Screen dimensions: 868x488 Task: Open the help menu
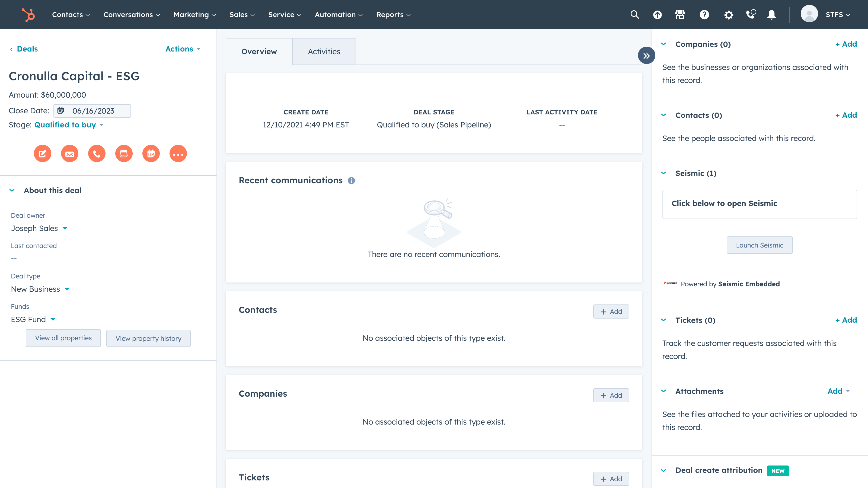click(704, 14)
